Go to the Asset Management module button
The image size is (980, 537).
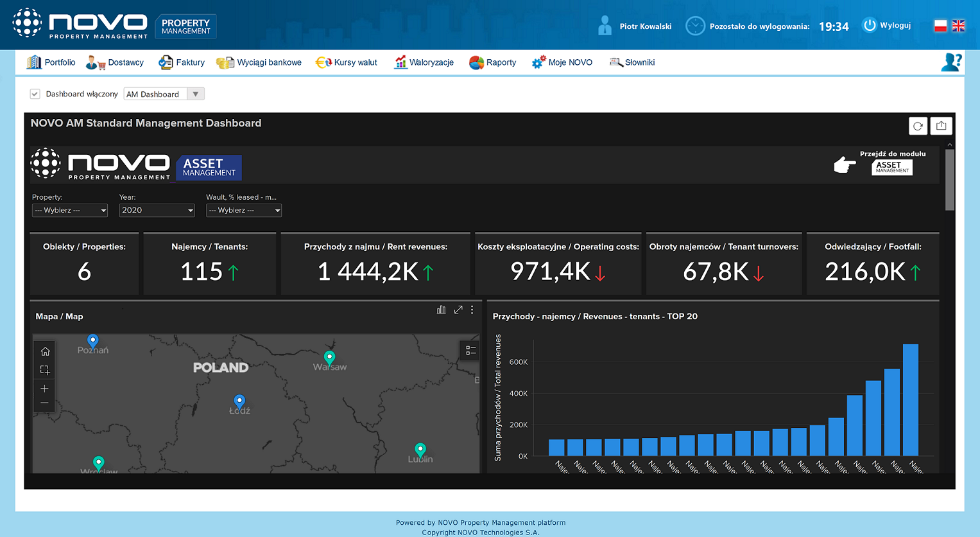(891, 167)
